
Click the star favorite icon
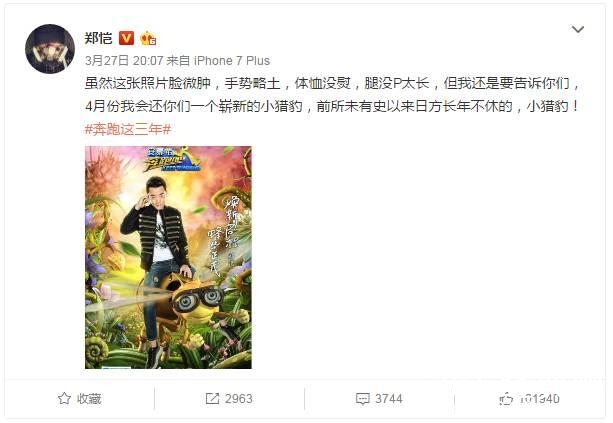64,399
